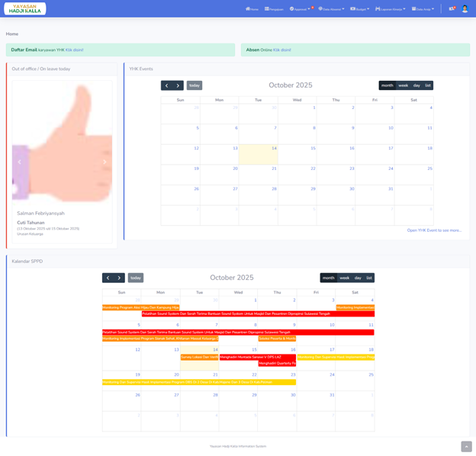Go to next month in Kalendar SPPD
Image resolution: width=476 pixels, height=456 pixels.
pyautogui.click(x=120, y=278)
